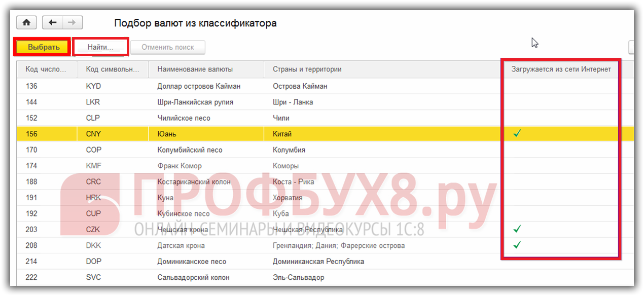Click currency code HRK in the list
Screen dimensions: 644x296
point(93,198)
